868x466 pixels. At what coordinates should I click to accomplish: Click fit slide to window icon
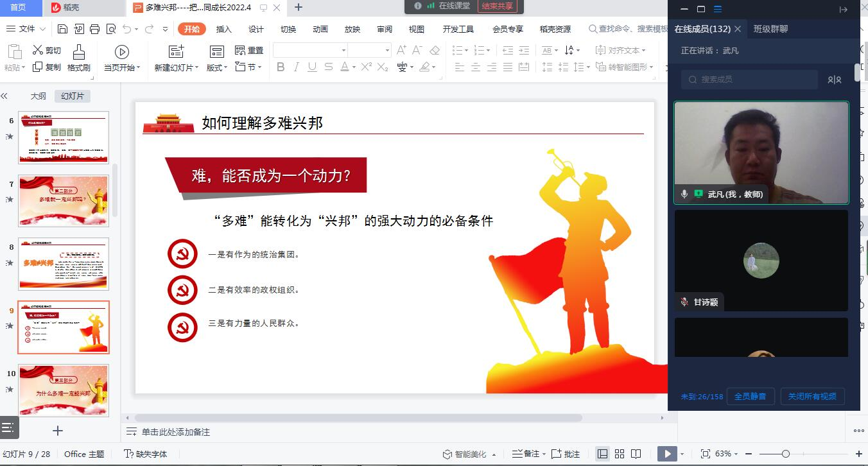click(706, 454)
